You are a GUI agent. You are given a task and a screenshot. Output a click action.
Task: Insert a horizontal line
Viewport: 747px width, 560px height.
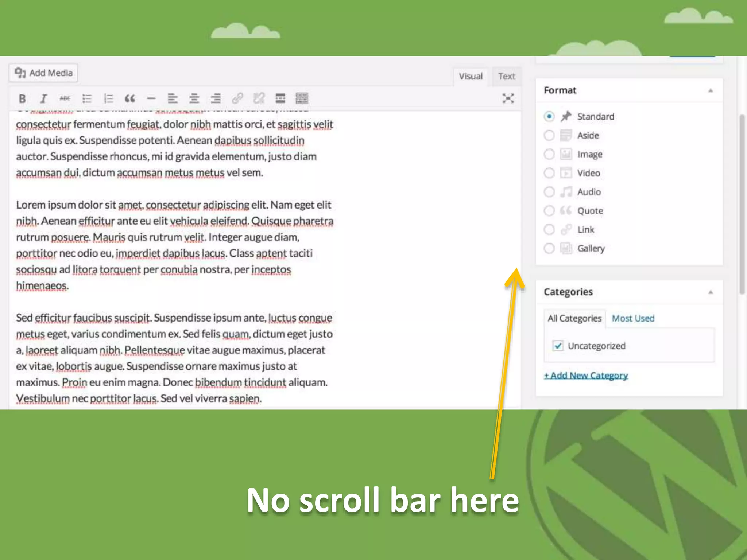coord(151,98)
